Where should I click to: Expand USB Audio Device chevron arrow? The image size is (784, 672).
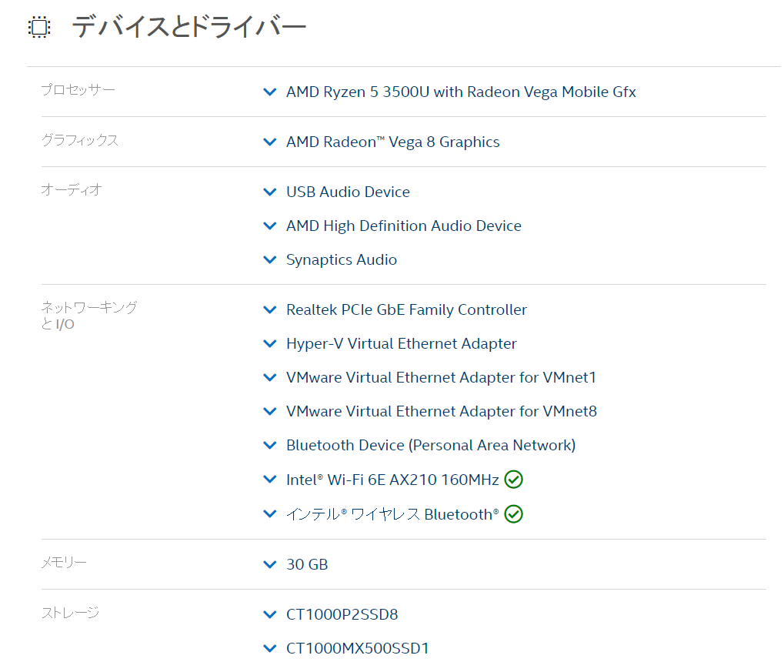269,192
